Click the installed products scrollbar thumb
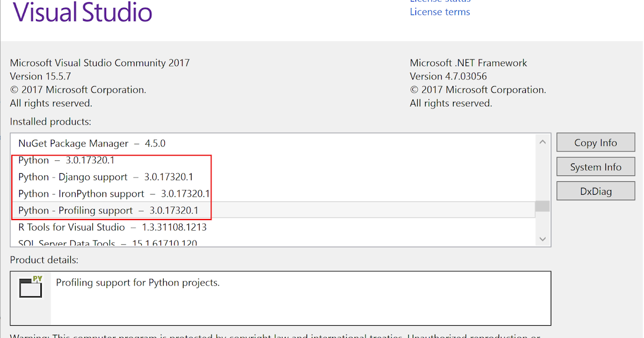The width and height of the screenshot is (644, 338). click(x=543, y=207)
